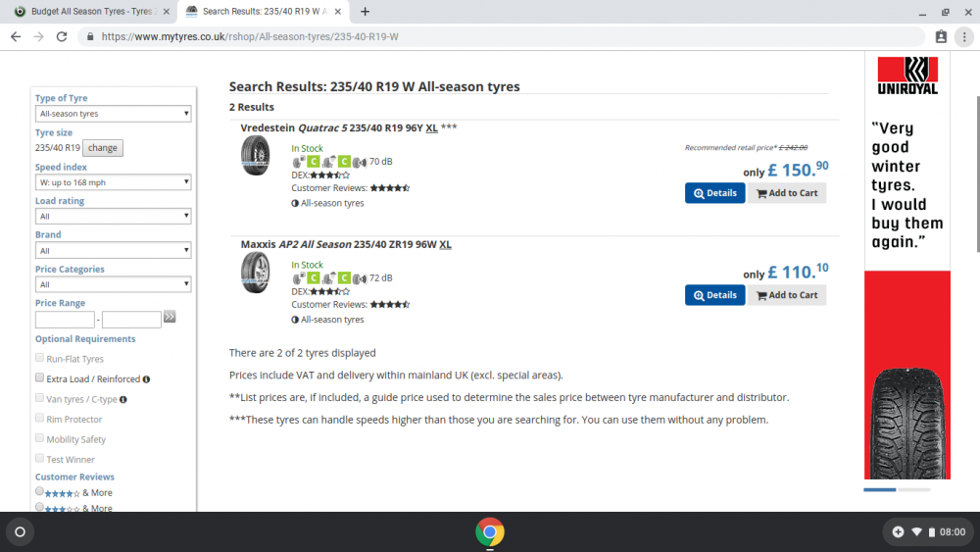Open the Brand dropdown
Image resolution: width=980 pixels, height=552 pixels.
point(113,251)
